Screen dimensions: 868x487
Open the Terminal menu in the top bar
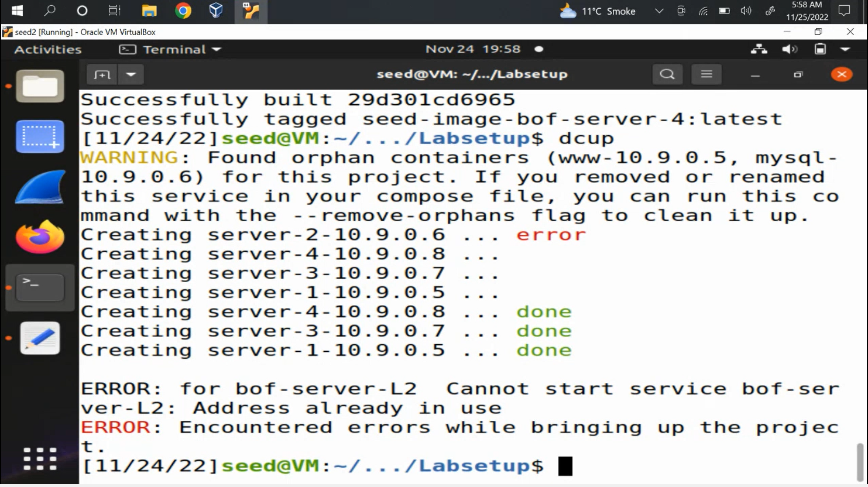(x=170, y=49)
